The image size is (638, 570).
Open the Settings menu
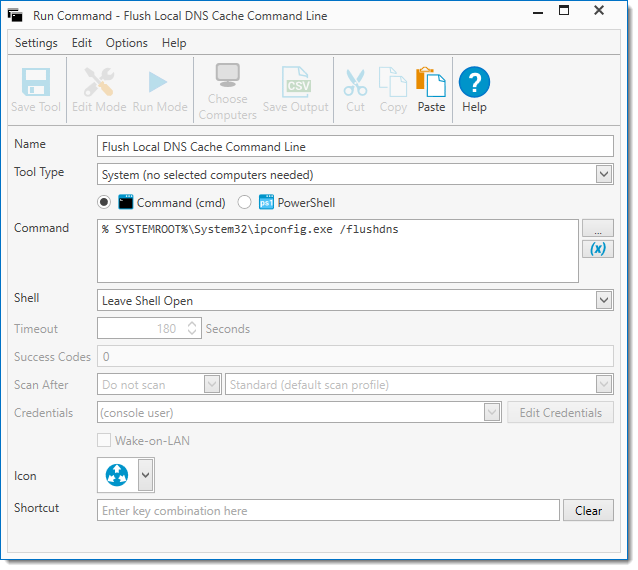coord(36,43)
